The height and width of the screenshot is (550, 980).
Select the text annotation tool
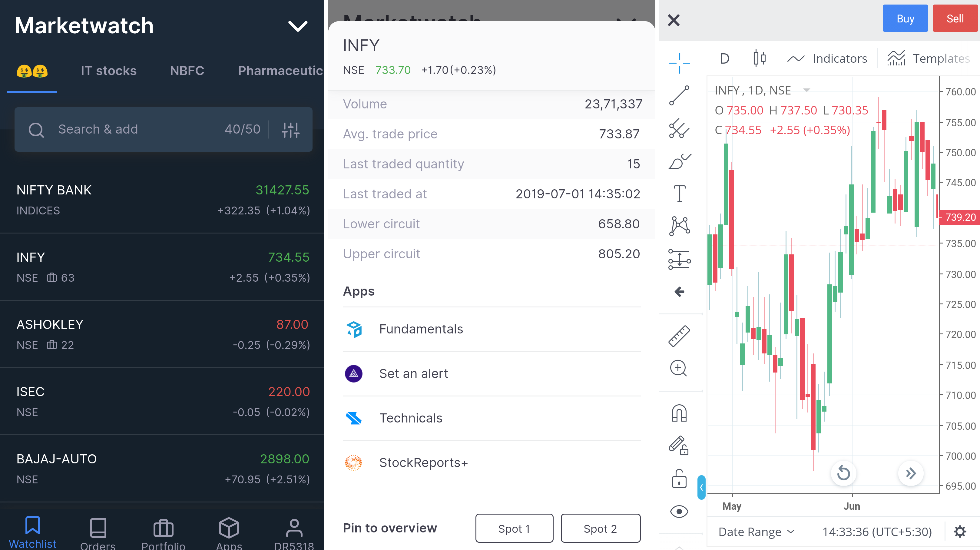pos(680,193)
